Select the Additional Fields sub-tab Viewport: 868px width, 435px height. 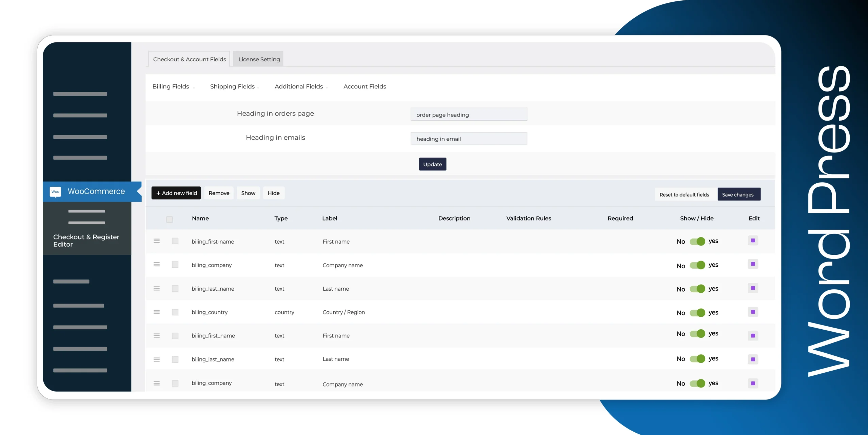coord(299,86)
